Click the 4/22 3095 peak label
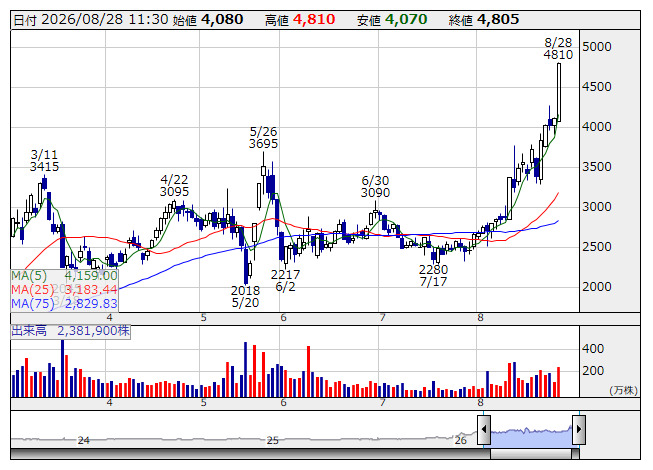Image resolution: width=653 pixels, height=470 pixels. [x=174, y=186]
